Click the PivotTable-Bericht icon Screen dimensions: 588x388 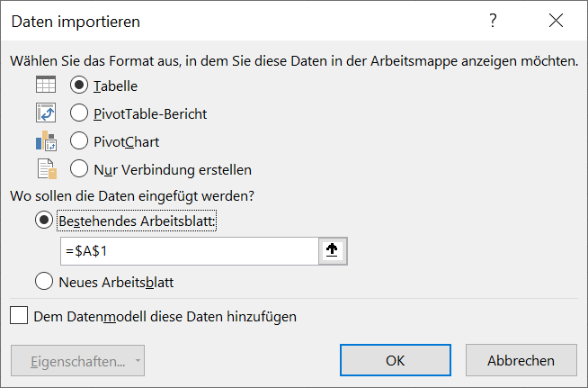(x=46, y=113)
